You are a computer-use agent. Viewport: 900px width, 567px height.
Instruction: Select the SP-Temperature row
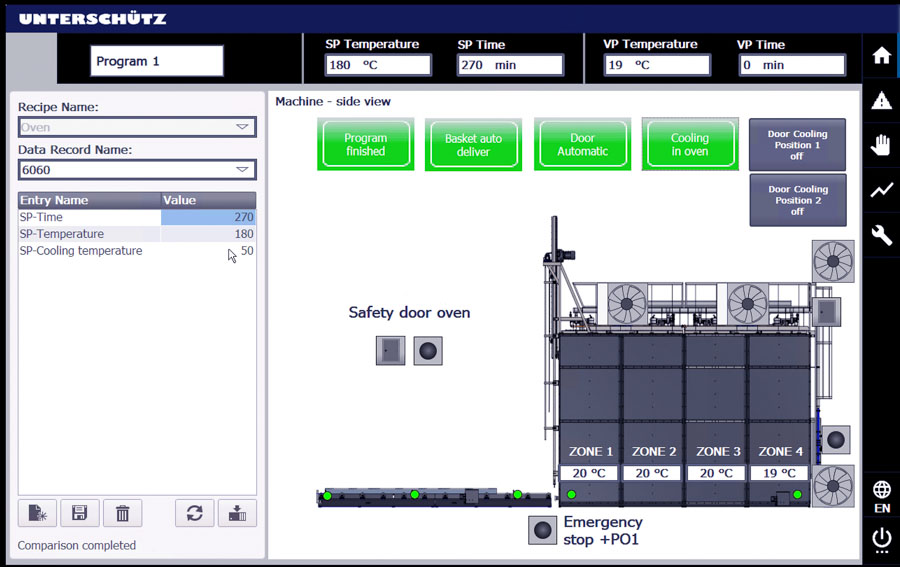pos(137,234)
